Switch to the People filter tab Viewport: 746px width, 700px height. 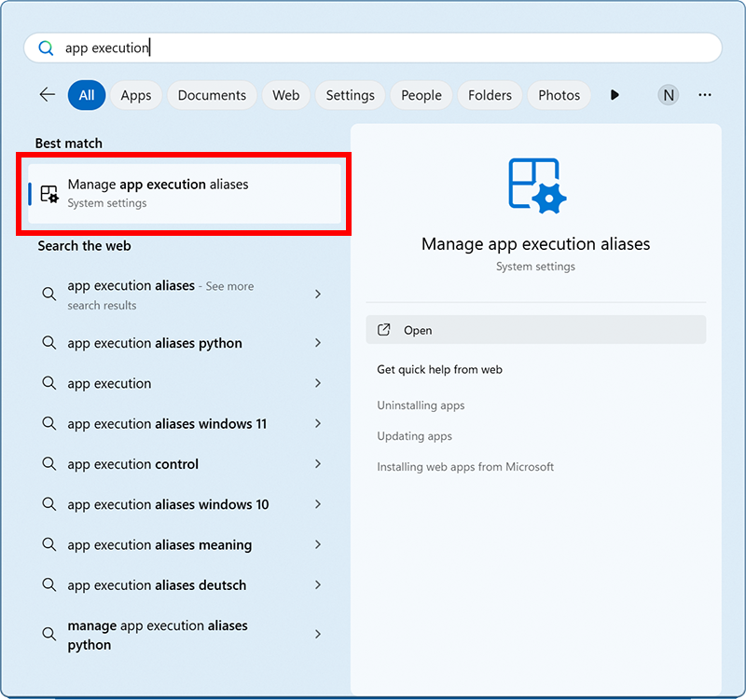421,95
